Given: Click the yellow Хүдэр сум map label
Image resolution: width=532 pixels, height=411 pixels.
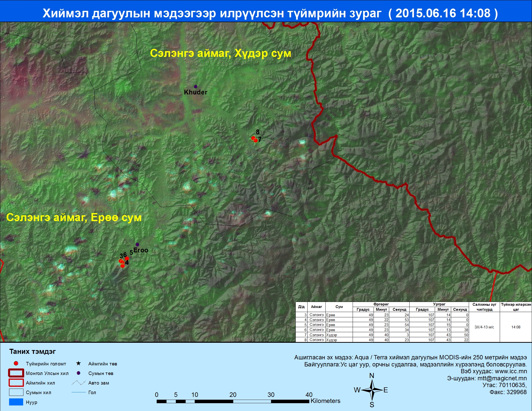Looking at the screenshot, I should pyautogui.click(x=263, y=53).
